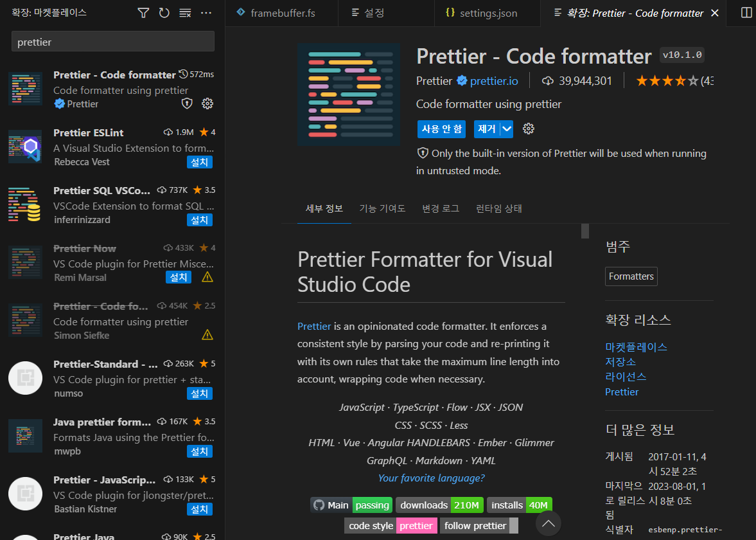756x540 pixels.
Task: Open the 런타임 상태 tab
Action: click(x=499, y=208)
